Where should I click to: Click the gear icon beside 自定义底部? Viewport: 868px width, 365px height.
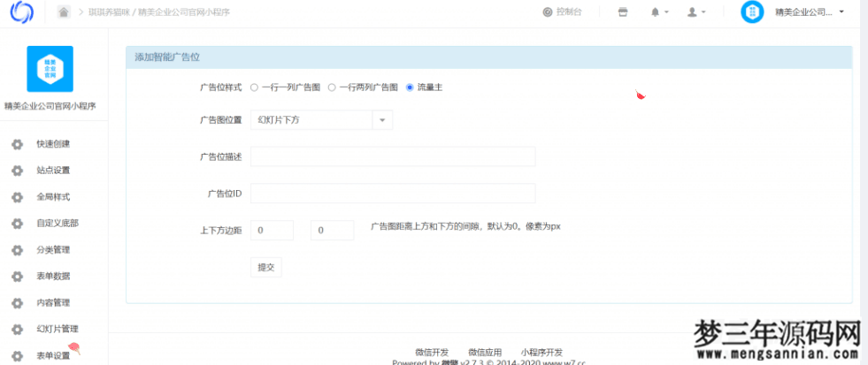click(17, 224)
